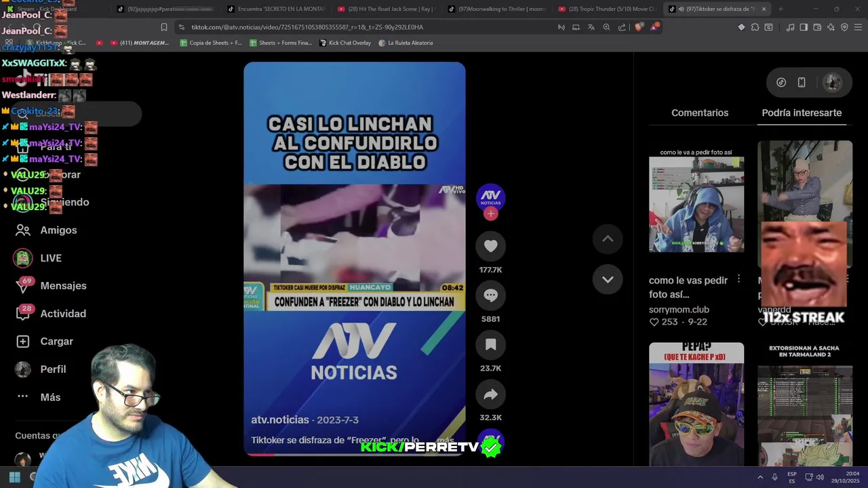Share the video using arrow icon showing 32.3K

(490, 394)
